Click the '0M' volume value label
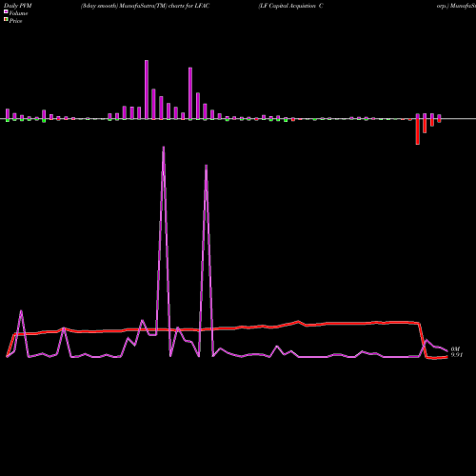476x476 pixels. pos(455,349)
